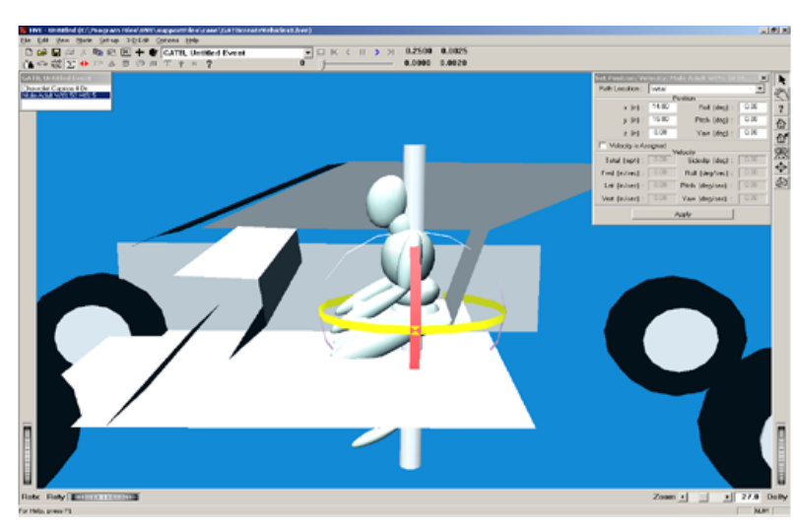Open the GATB Untitled Event dropdown

tap(307, 52)
